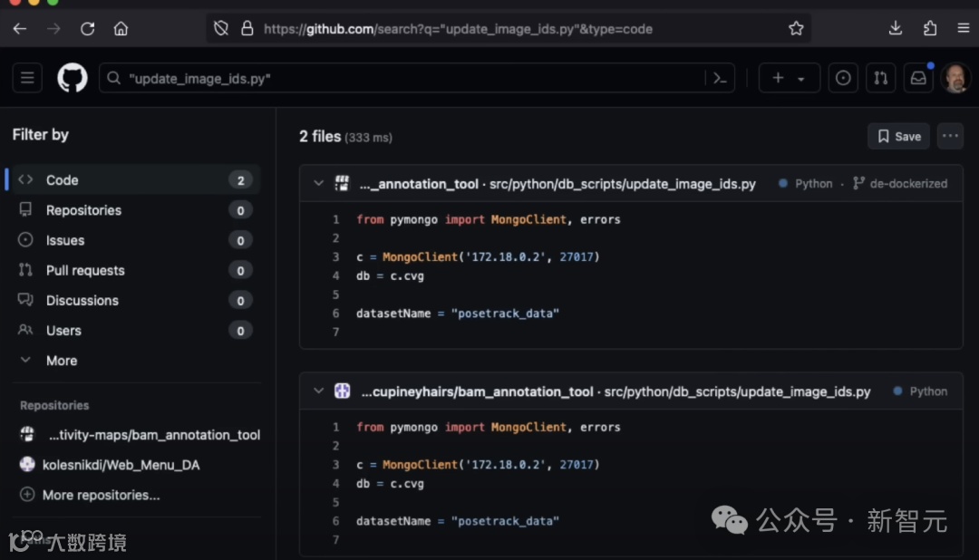Open first result's update_image_ids.py file path
The width and height of the screenshot is (979, 560).
pos(623,184)
